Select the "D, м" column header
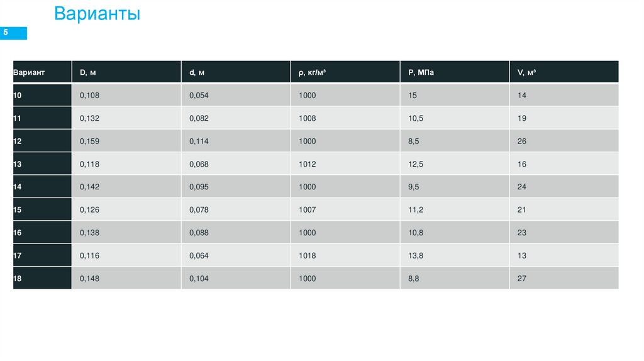The height and width of the screenshot is (361, 644). [x=87, y=72]
